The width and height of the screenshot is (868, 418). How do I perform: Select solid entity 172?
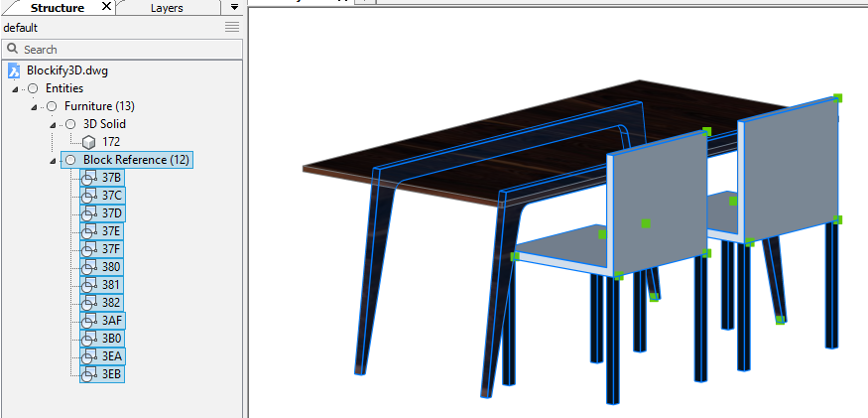point(111,142)
